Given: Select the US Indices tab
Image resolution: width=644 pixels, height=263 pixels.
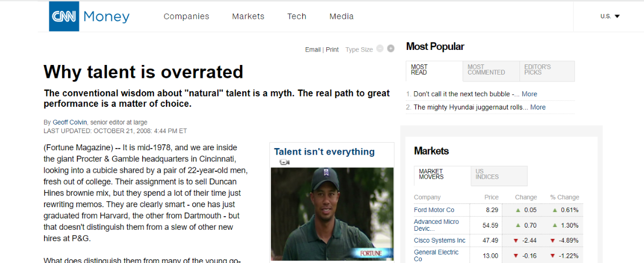Looking at the screenshot, I should point(498,174).
